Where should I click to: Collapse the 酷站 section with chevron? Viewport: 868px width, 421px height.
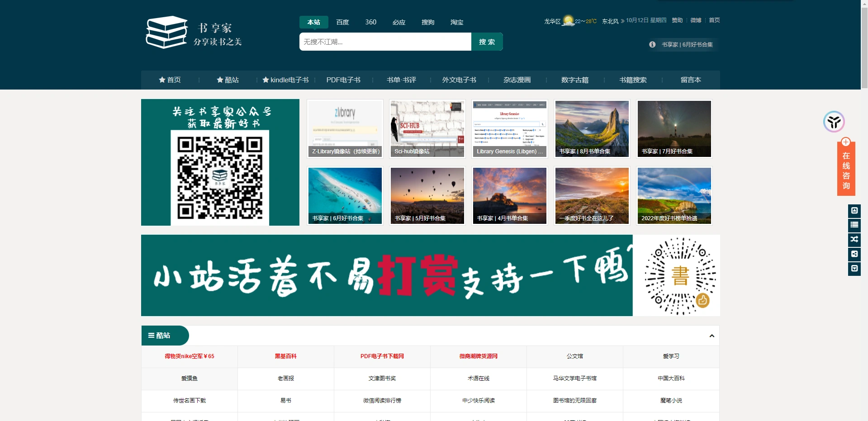[x=711, y=336]
